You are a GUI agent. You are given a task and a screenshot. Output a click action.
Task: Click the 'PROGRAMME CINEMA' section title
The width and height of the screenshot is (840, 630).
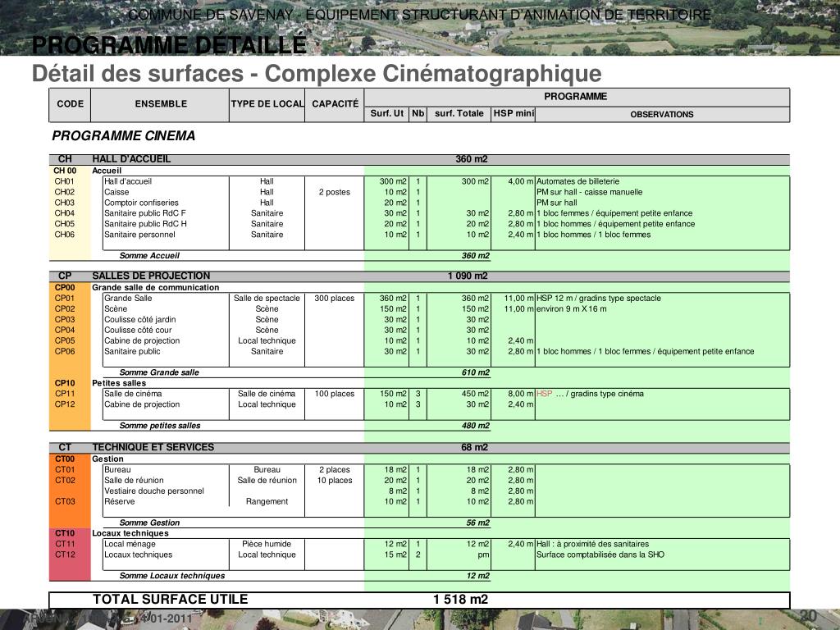coord(123,135)
